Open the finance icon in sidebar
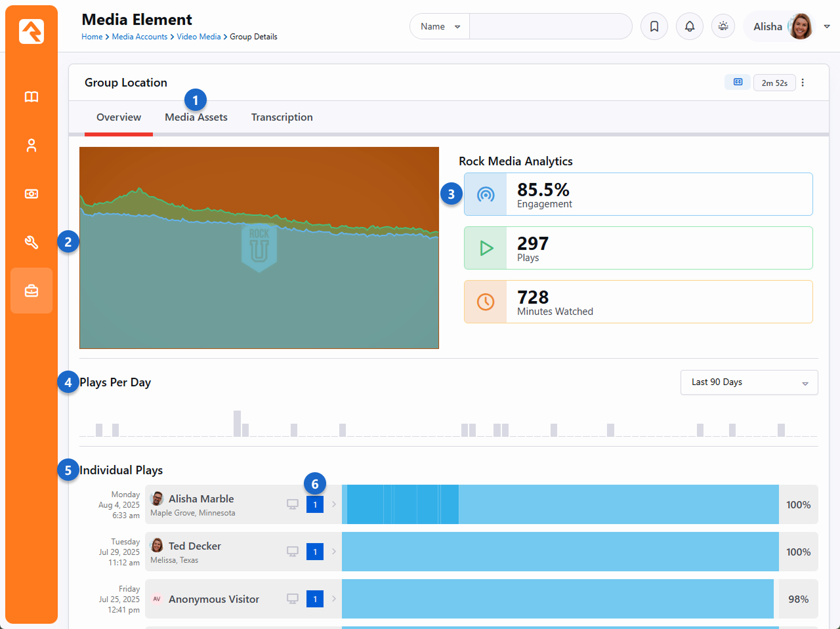This screenshot has width=840, height=629. tap(31, 194)
